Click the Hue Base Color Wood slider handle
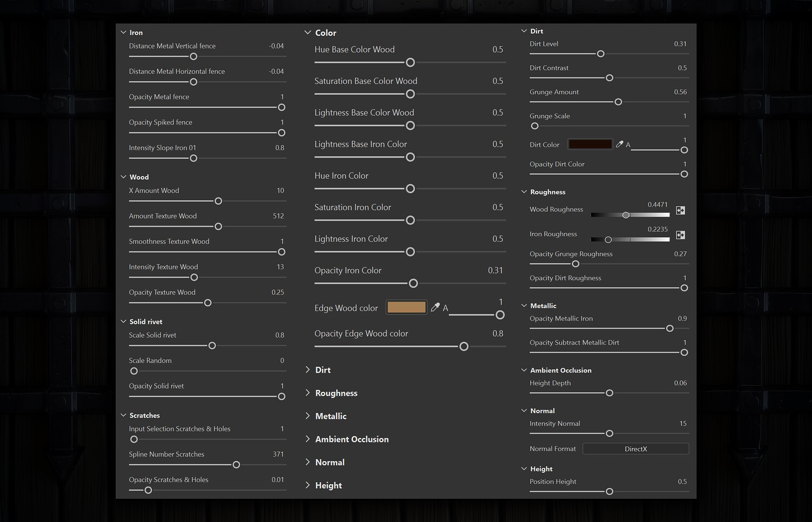Screen dimensions: 812x522 pyautogui.click(x=410, y=63)
